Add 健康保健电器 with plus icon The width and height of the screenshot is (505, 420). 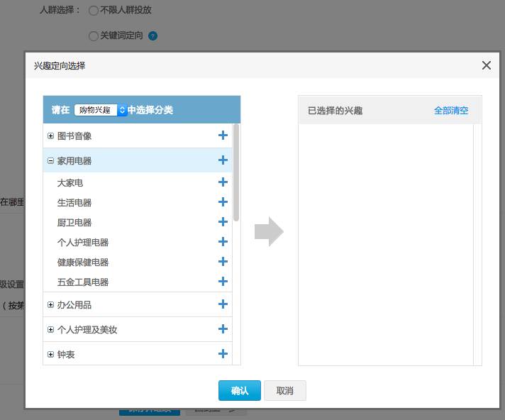point(223,262)
